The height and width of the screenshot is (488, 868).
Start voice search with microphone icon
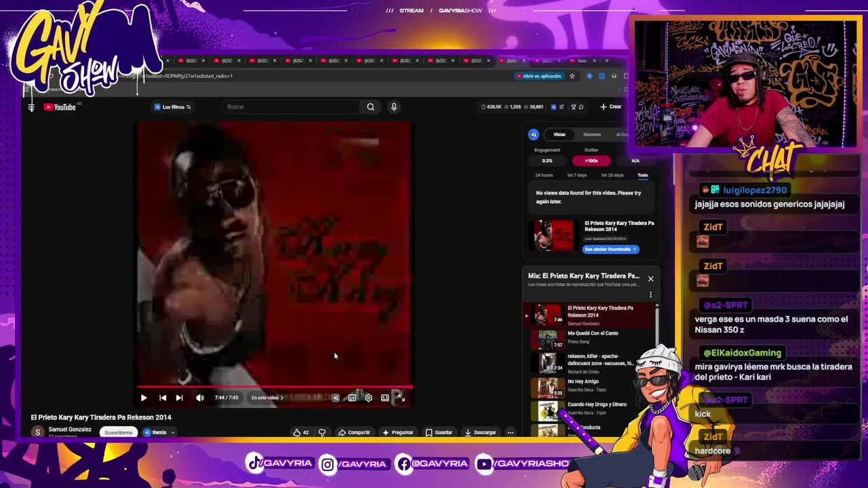click(x=393, y=106)
